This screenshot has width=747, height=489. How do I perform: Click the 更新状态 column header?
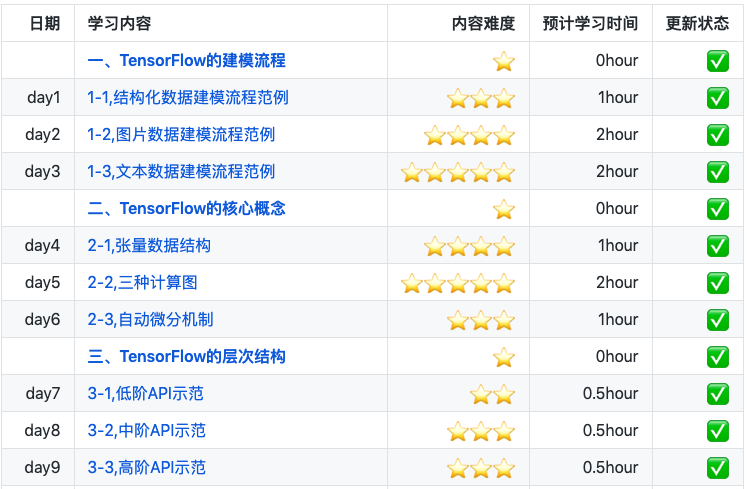pyautogui.click(x=697, y=23)
